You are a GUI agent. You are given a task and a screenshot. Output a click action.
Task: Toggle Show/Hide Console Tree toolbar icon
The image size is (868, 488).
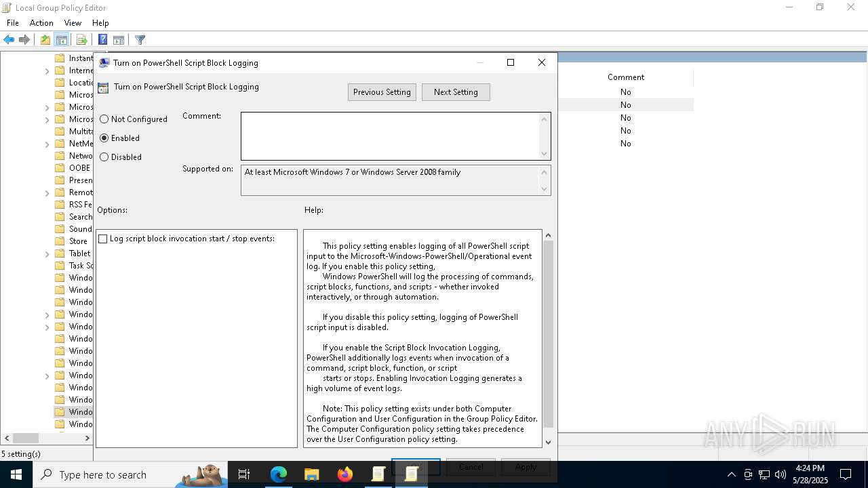(62, 40)
